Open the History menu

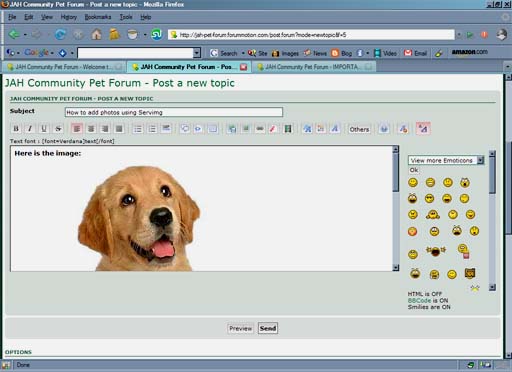click(x=69, y=17)
